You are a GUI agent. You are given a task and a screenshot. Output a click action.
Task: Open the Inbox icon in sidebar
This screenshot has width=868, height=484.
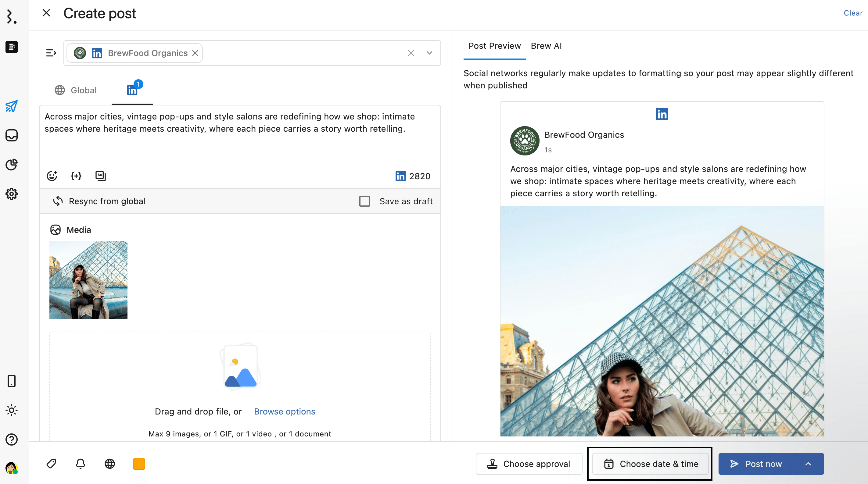12,135
